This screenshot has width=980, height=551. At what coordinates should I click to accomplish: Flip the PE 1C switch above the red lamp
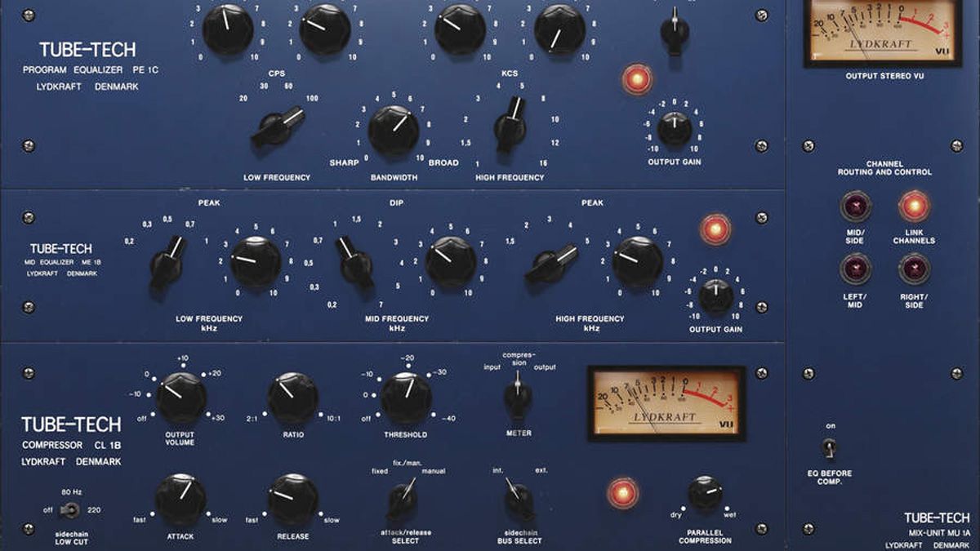coord(674,30)
